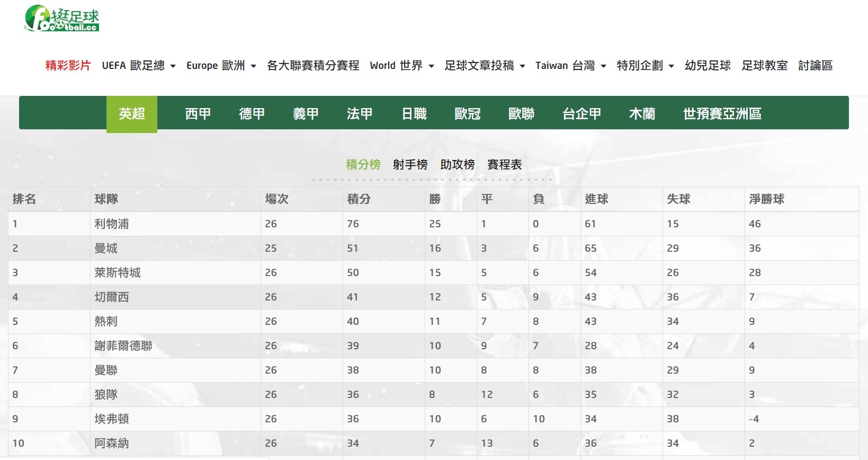Open the 足球教室 link
Screen dimensions: 868x460
click(x=765, y=66)
